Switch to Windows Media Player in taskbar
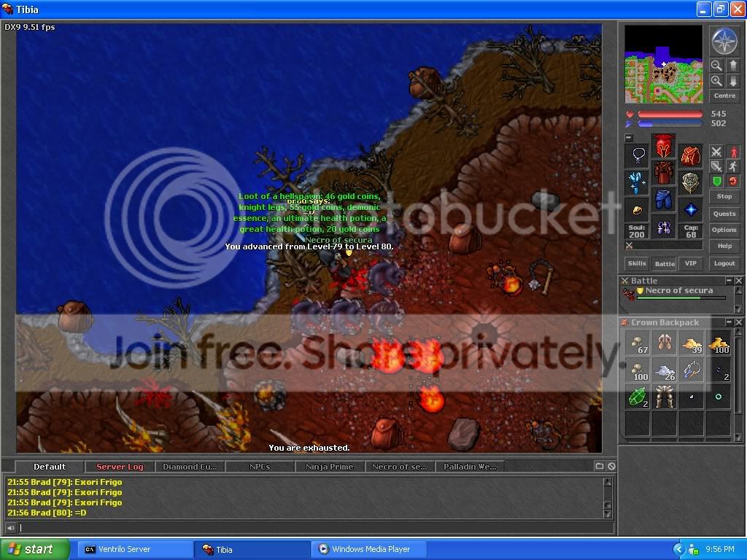 (x=370, y=550)
